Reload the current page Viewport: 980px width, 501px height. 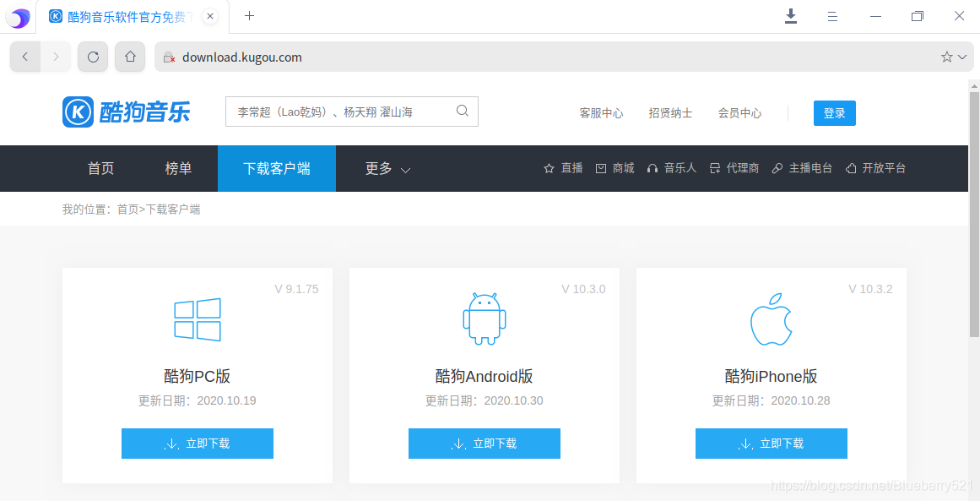[x=93, y=57]
